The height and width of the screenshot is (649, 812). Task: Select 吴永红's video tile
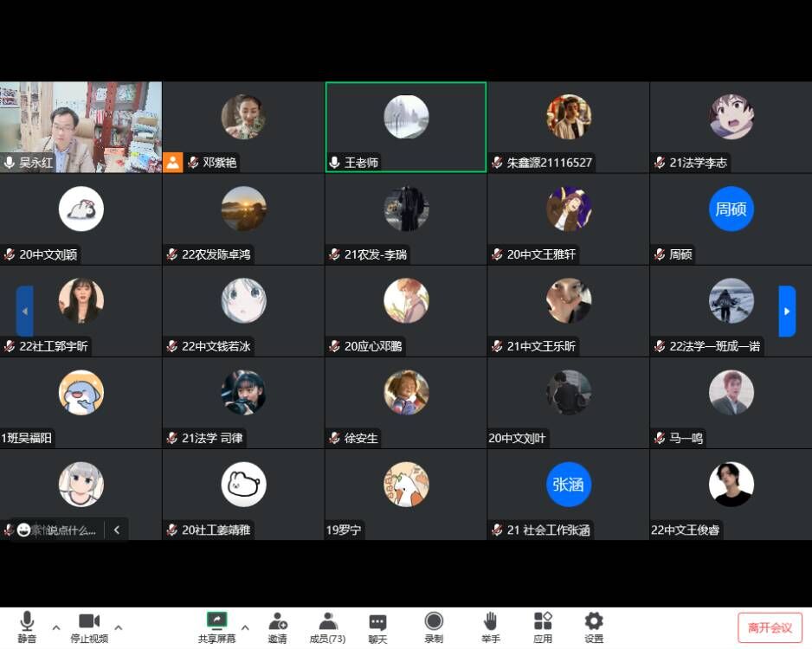[81, 126]
